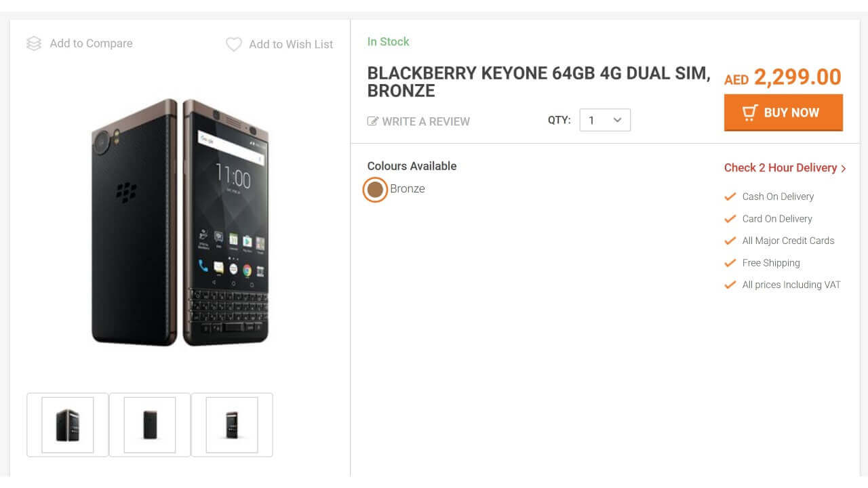
Task: Select the second thumbnail showing phone back
Action: 150,425
